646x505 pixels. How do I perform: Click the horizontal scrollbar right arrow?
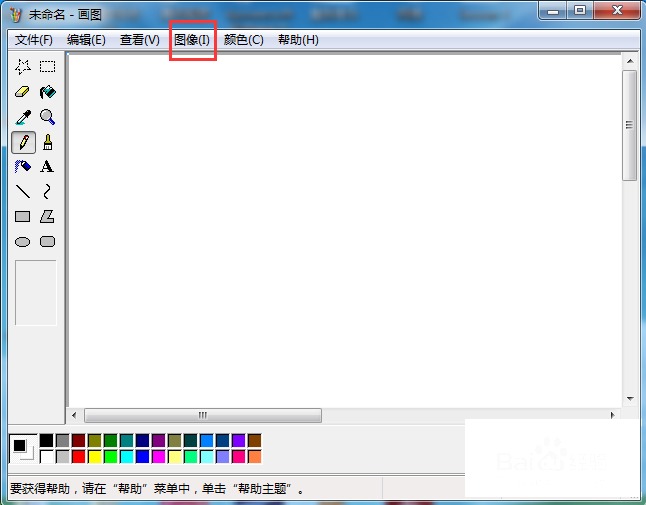(613, 415)
